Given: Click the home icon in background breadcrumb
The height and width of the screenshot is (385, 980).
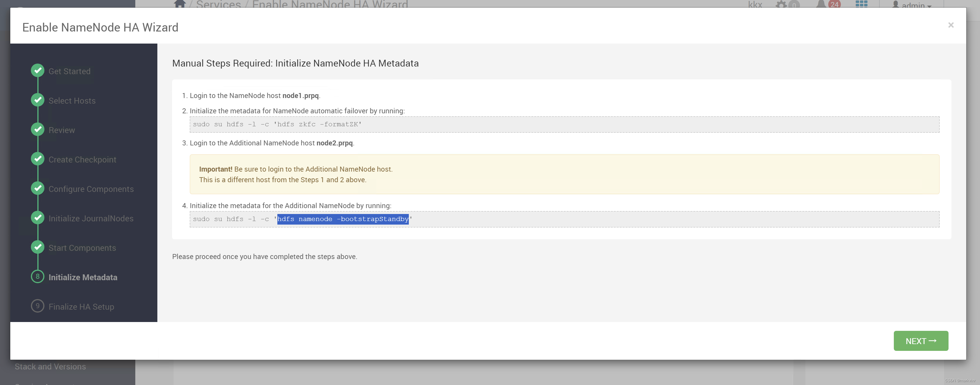Looking at the screenshot, I should (x=180, y=4).
